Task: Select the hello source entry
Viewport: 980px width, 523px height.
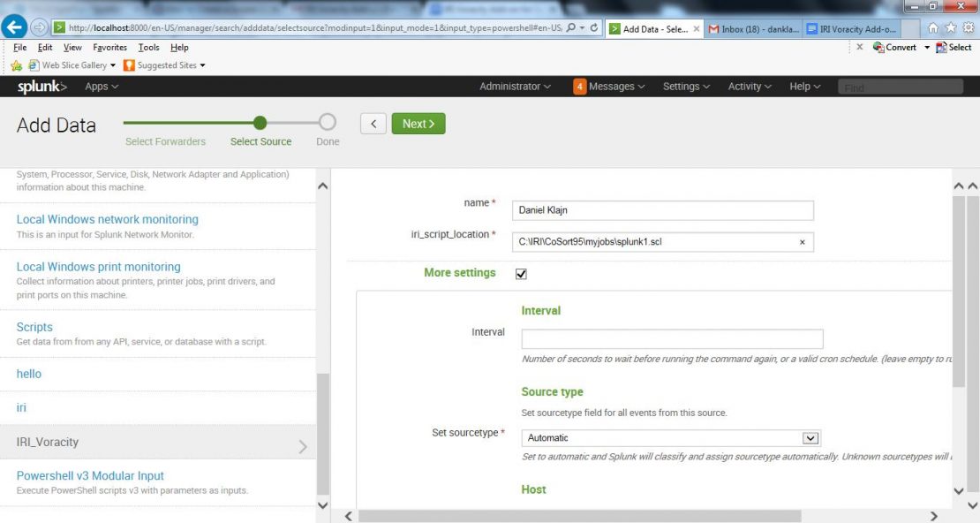Action: (29, 374)
